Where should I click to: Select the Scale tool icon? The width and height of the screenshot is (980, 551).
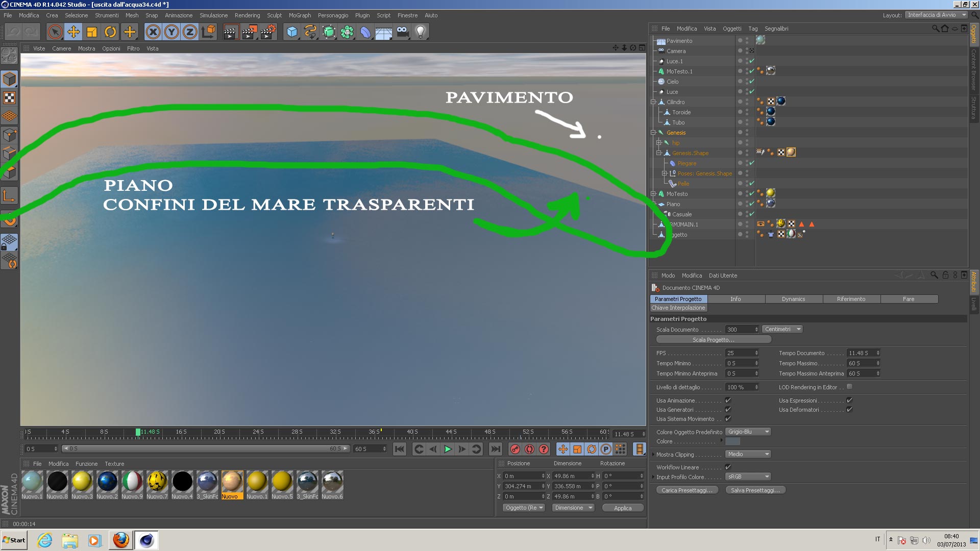pos(92,32)
